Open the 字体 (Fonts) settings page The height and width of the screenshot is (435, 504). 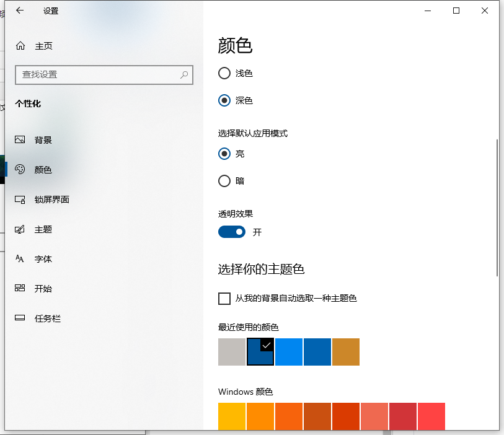tap(43, 259)
